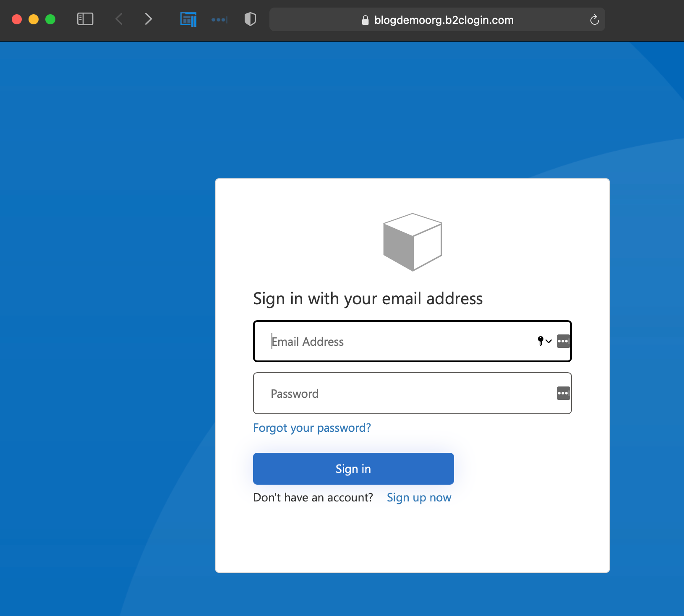Close the window with the red button
Screen dimensions: 684x616
(17, 19)
